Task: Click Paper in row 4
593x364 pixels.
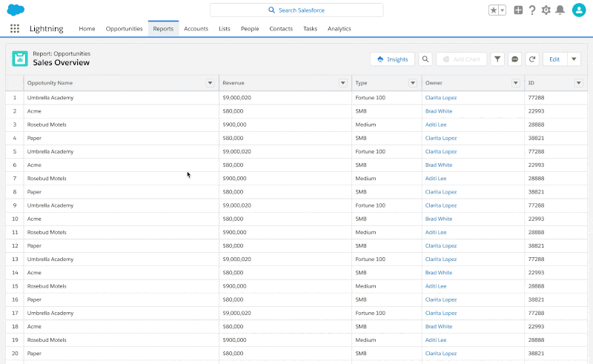Action: point(34,138)
